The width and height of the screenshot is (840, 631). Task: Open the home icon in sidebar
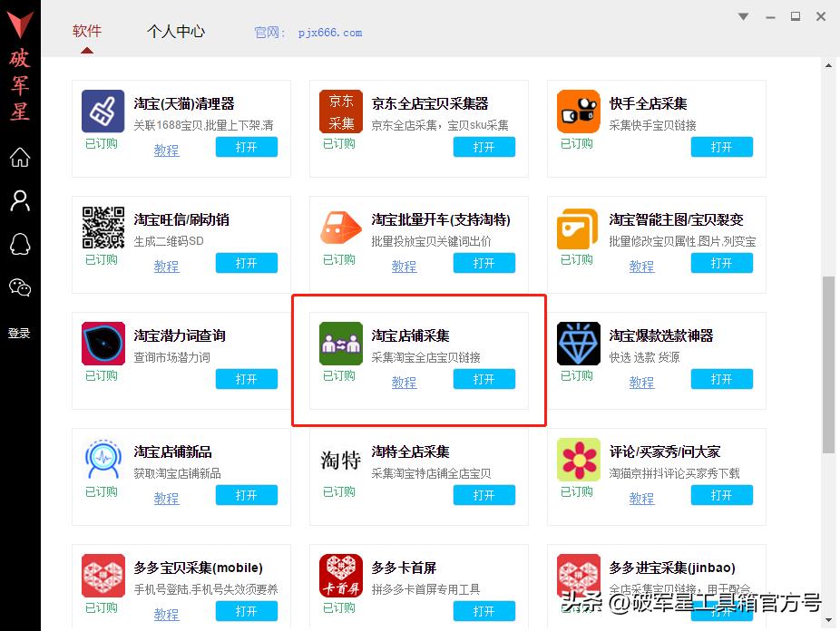(x=20, y=157)
